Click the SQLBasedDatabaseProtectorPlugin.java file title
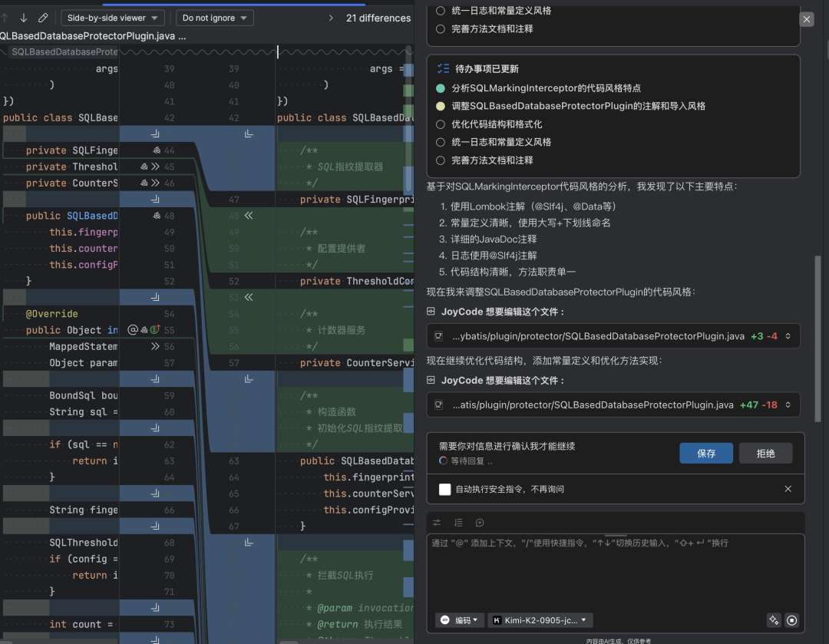 point(93,36)
